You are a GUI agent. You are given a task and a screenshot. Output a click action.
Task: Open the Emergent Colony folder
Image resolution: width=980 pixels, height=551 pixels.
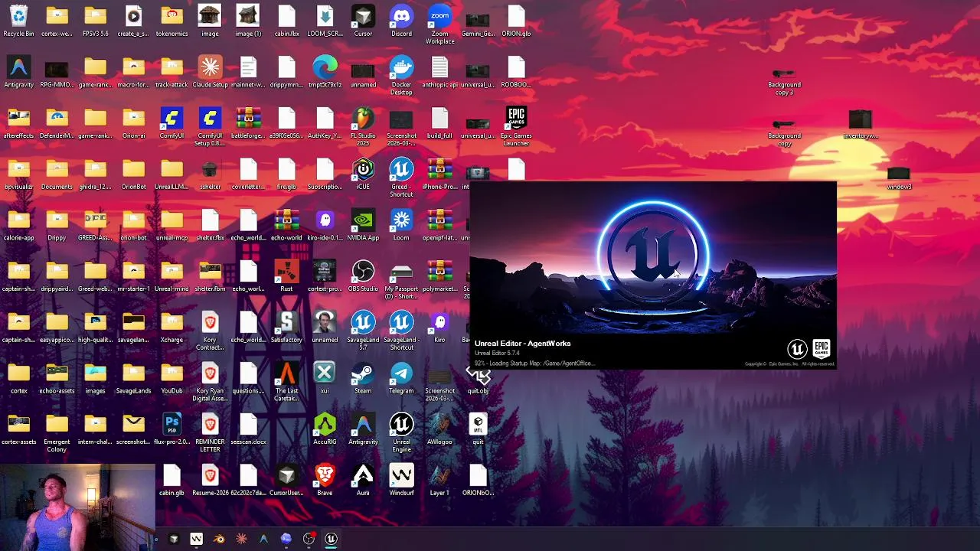pyautogui.click(x=57, y=434)
